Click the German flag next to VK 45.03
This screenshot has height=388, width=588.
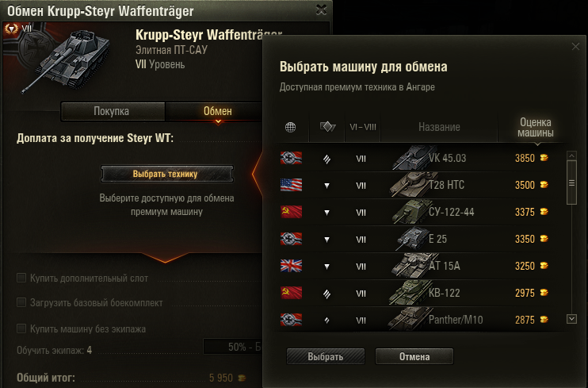click(x=291, y=158)
